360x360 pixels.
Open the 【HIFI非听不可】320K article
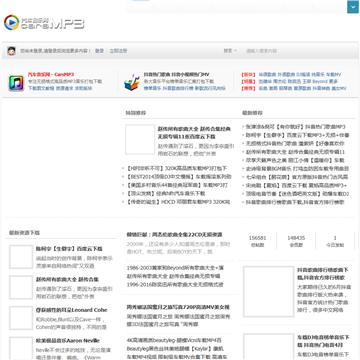pos(176,169)
